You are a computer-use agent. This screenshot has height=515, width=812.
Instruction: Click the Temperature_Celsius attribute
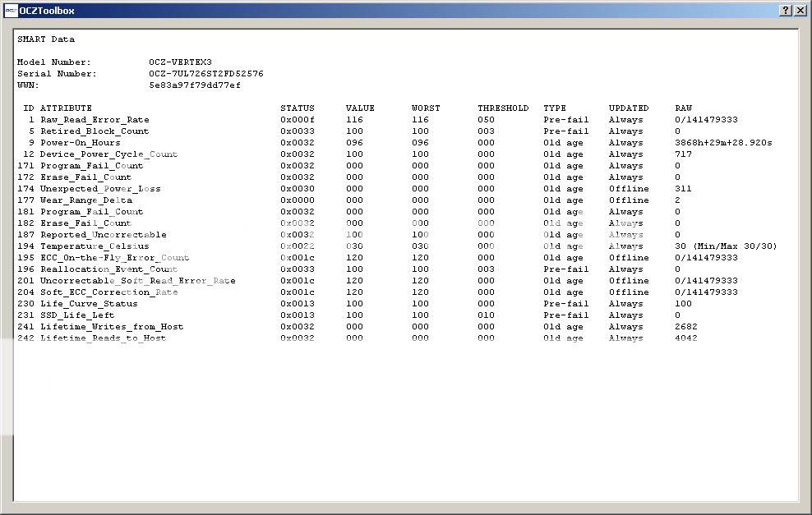(x=95, y=246)
